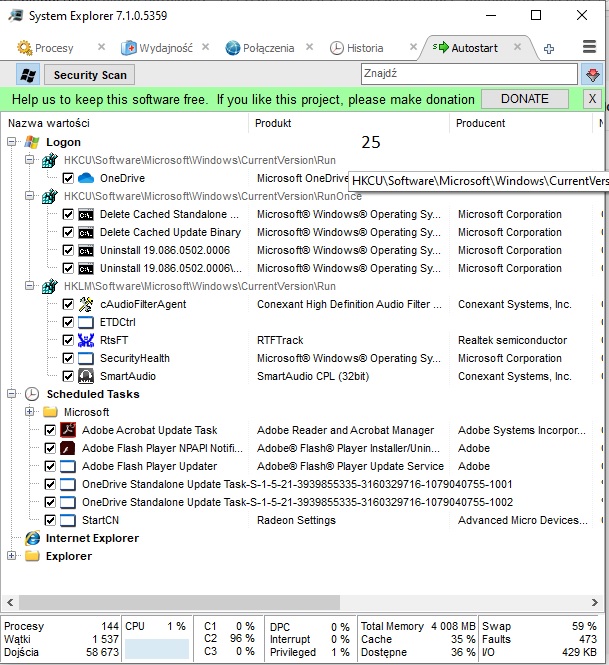Click the Połączenia globe icon

point(233,48)
